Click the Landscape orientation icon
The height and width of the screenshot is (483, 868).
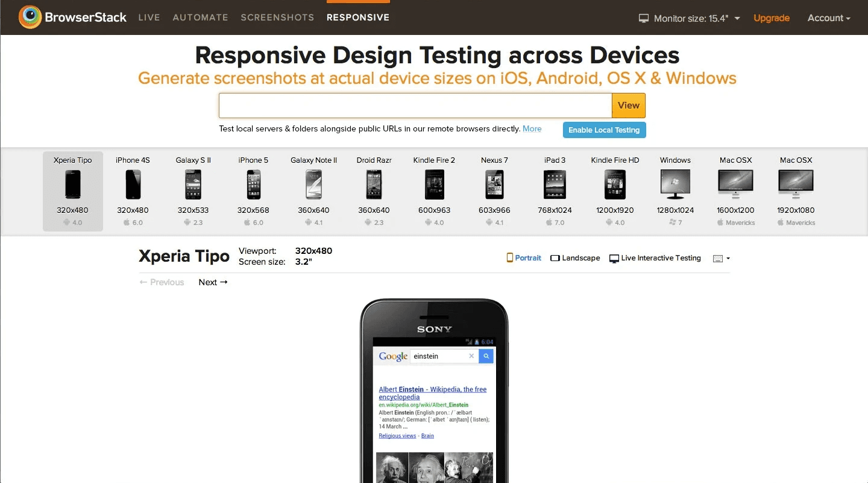coord(555,258)
